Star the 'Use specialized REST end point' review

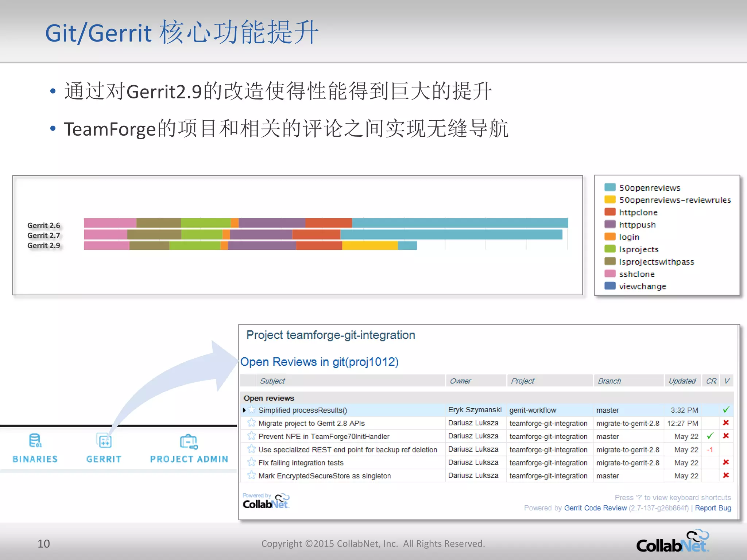[x=252, y=449]
